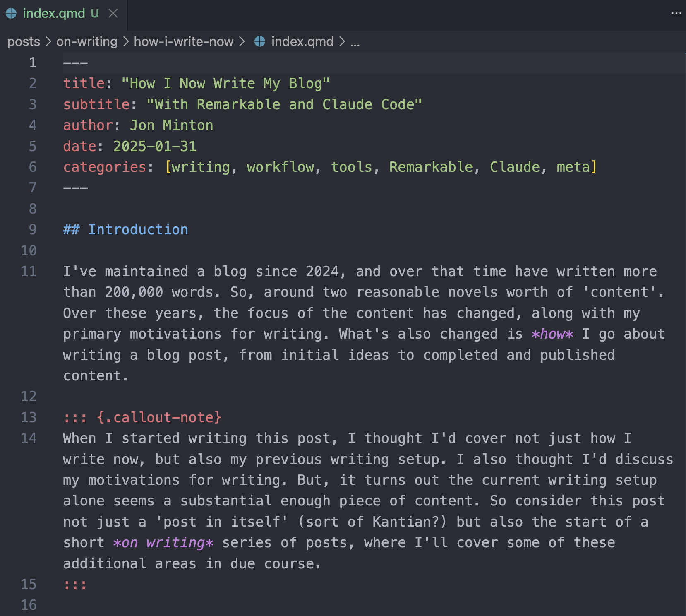Click the italic *on writing* phrase

[163, 543]
